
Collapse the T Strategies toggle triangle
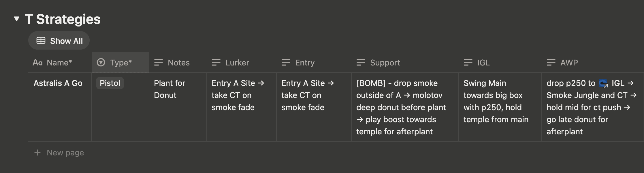[17, 19]
